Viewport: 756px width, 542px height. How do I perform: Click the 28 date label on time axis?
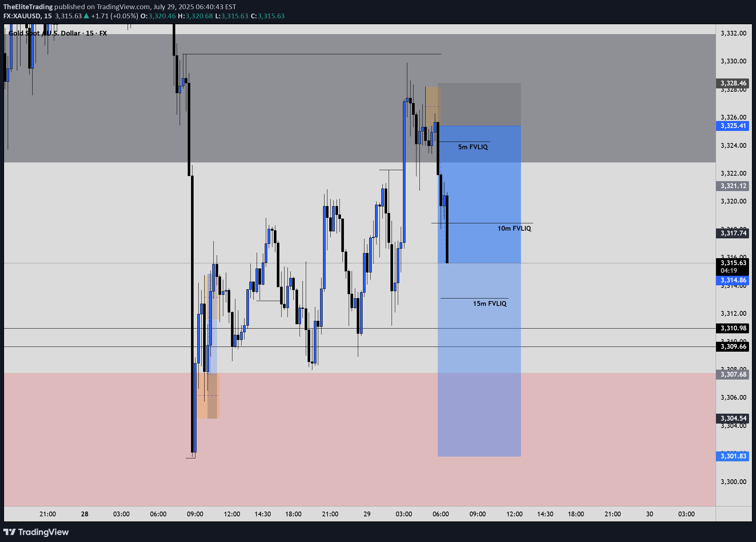click(85, 514)
